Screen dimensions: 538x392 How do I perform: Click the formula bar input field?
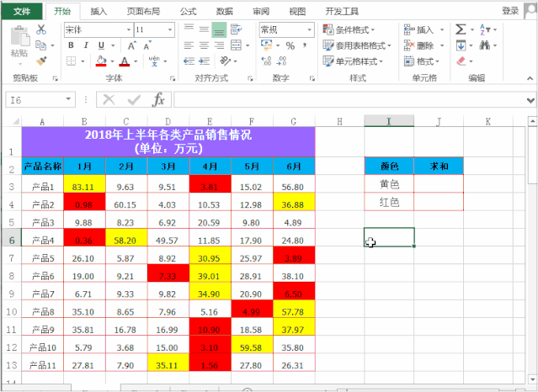point(349,100)
